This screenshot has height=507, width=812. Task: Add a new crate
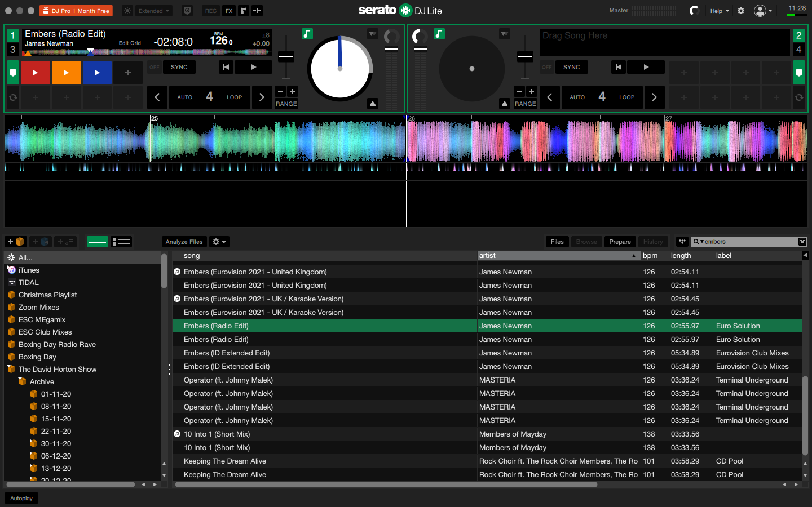click(16, 241)
